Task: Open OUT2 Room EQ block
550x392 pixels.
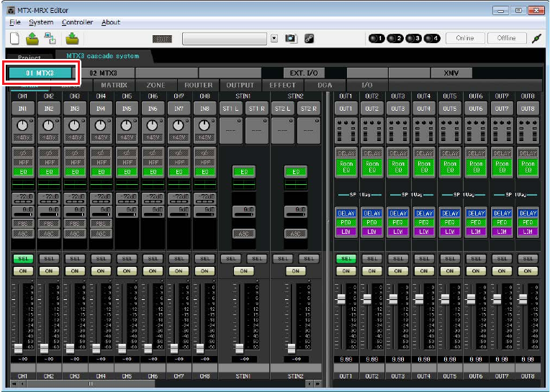Action: (371, 167)
